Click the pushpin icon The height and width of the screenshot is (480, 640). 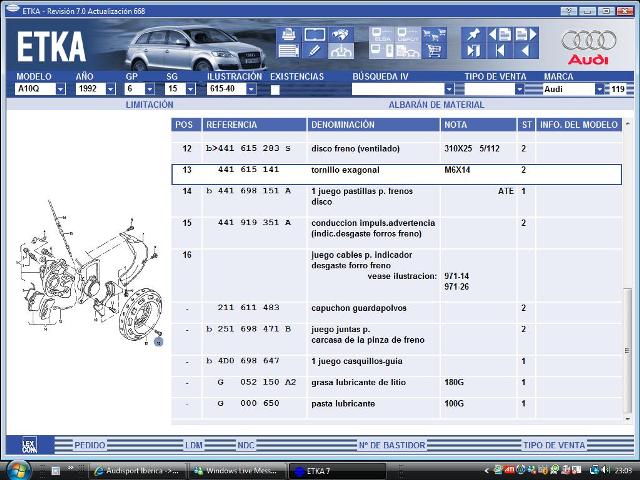[x=473, y=35]
